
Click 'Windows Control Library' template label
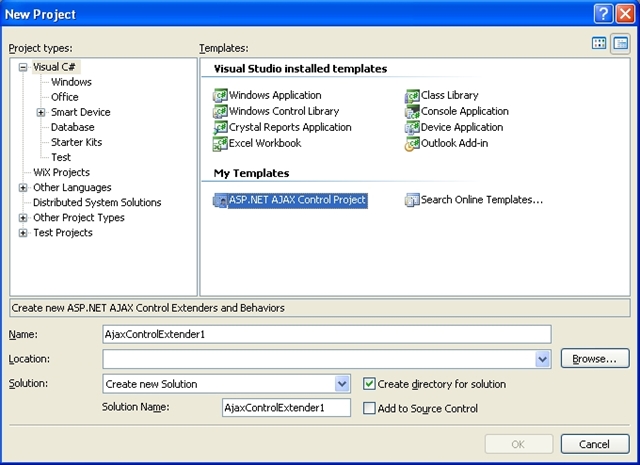[x=284, y=111]
